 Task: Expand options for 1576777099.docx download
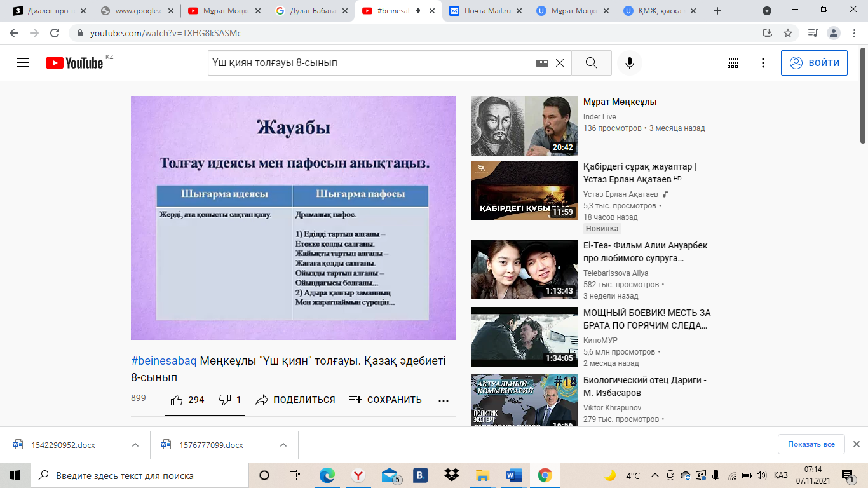pyautogui.click(x=283, y=445)
